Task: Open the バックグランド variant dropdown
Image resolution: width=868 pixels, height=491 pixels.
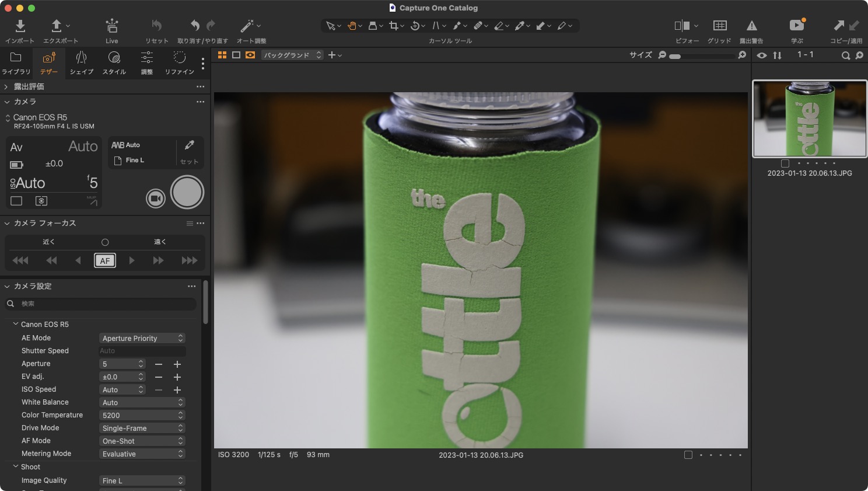Action: pyautogui.click(x=292, y=55)
